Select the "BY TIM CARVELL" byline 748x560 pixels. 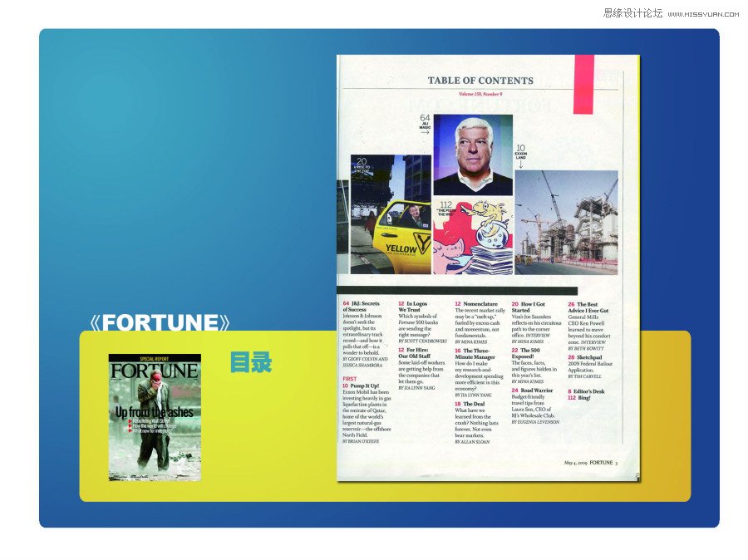(x=585, y=376)
